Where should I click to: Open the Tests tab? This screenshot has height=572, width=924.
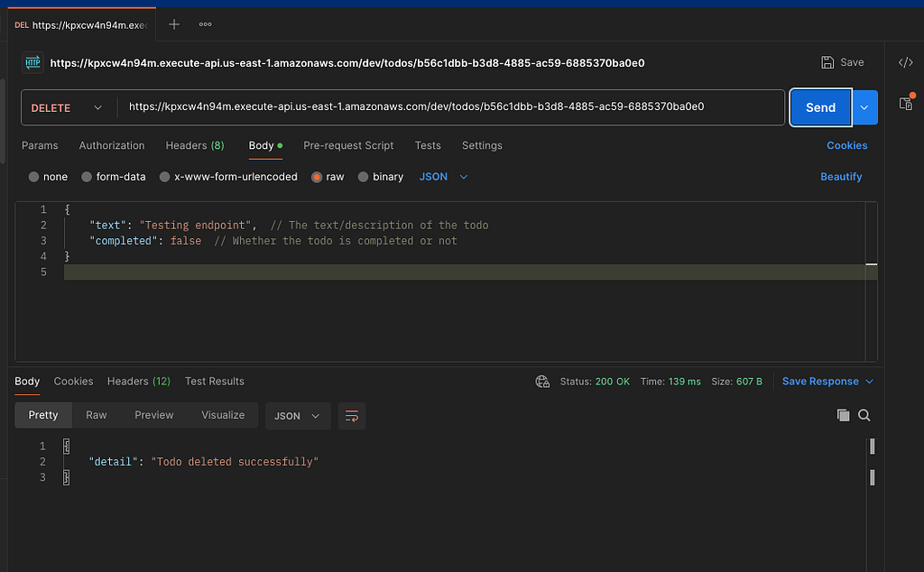[428, 145]
